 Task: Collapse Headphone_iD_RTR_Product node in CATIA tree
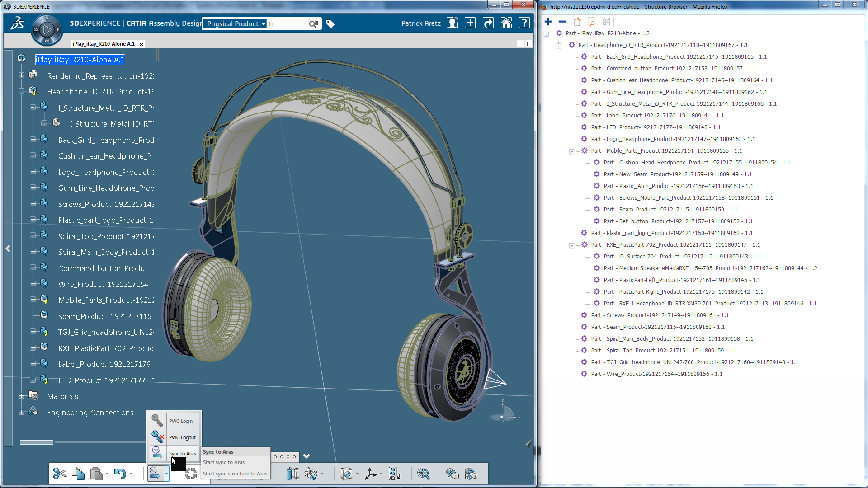click(x=21, y=91)
